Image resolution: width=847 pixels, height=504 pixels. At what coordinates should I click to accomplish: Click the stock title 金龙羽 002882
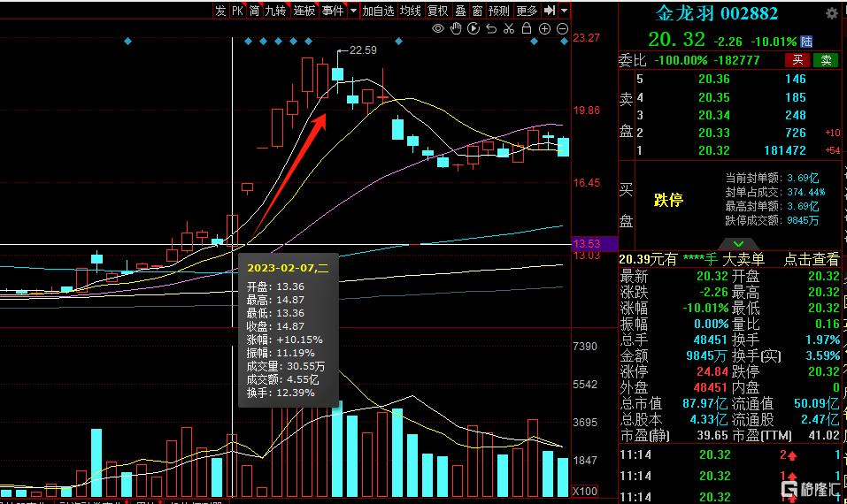[718, 13]
